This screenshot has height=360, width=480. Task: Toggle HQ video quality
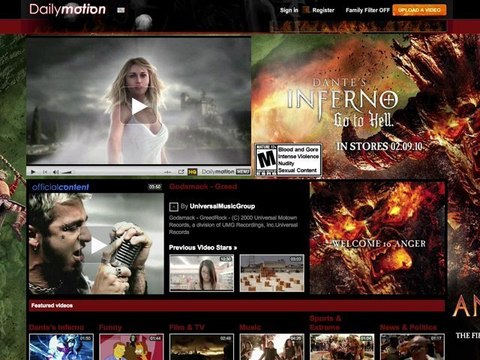tap(192, 172)
